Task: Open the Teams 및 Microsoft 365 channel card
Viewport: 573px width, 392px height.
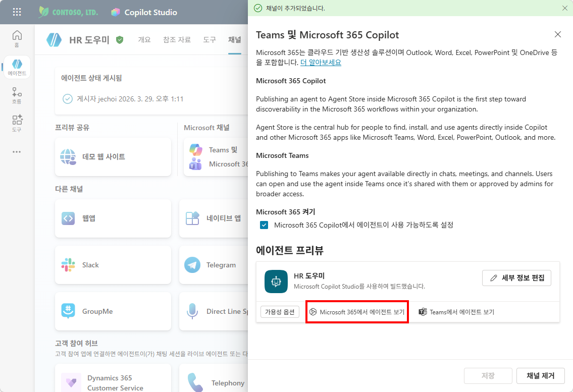Action: [x=216, y=157]
